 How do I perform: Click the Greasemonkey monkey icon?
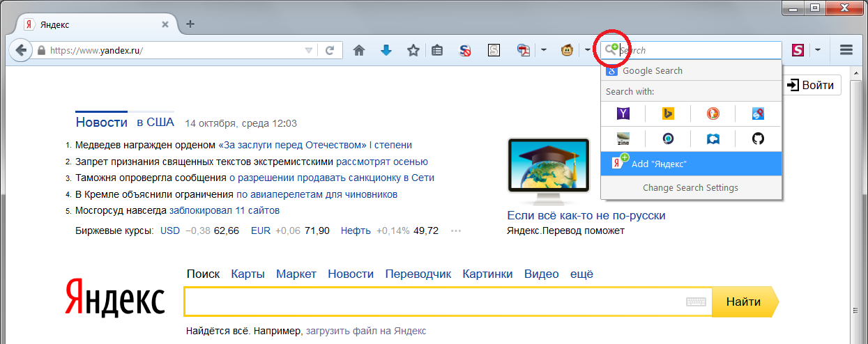(569, 50)
